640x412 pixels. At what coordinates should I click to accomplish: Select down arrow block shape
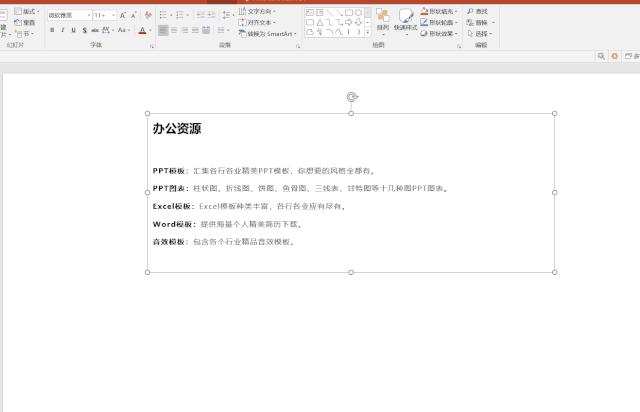click(358, 22)
